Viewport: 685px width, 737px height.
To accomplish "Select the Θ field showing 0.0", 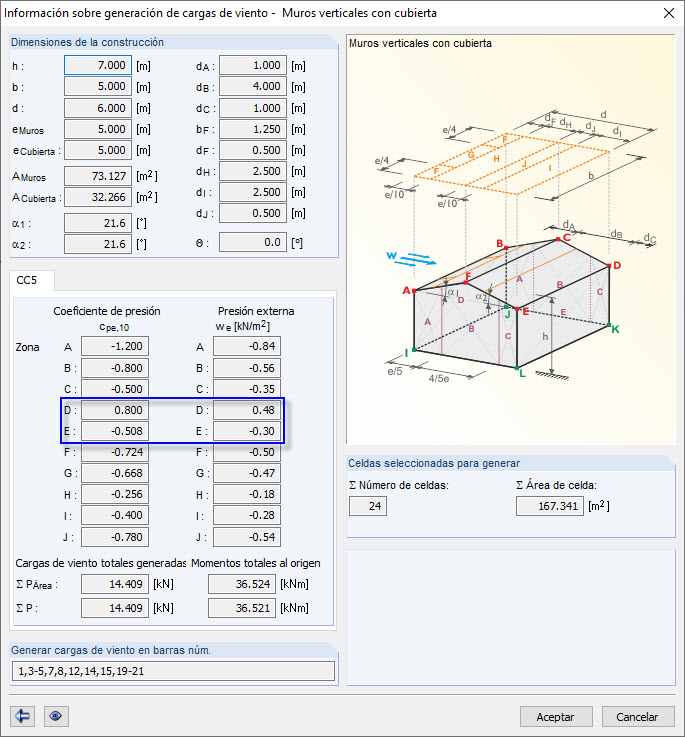I will click(x=253, y=243).
